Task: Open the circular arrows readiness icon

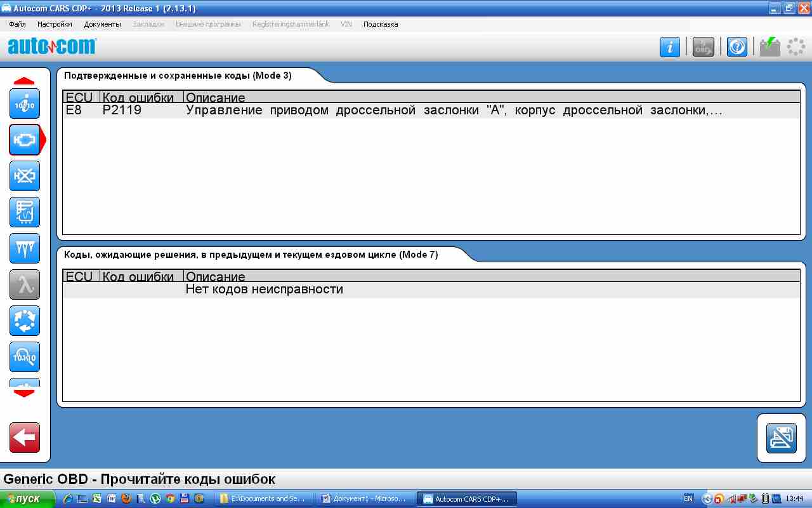Action: tap(25, 321)
